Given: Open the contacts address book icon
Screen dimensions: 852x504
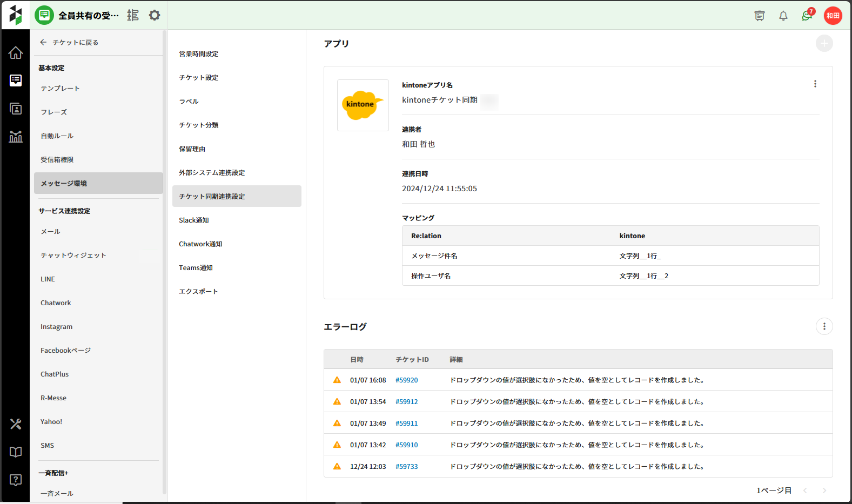Looking at the screenshot, I should pyautogui.click(x=16, y=109).
